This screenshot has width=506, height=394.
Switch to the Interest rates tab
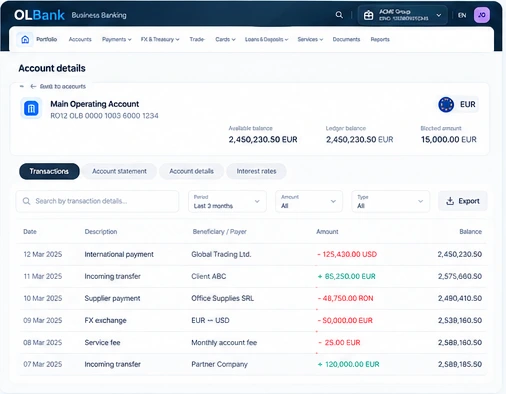click(256, 171)
